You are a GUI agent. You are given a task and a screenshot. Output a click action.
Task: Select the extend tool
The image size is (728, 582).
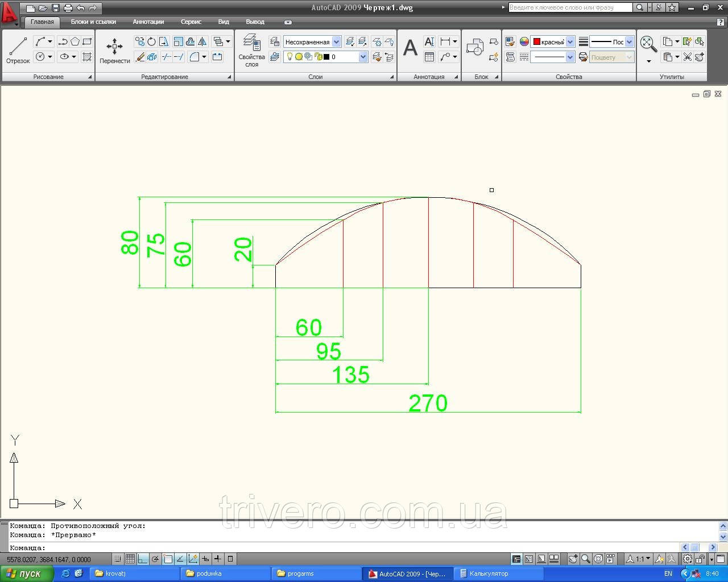pos(179,57)
